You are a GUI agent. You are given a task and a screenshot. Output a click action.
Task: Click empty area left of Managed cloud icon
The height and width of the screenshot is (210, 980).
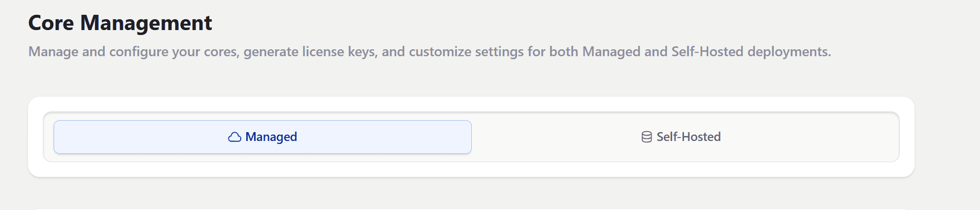140,137
